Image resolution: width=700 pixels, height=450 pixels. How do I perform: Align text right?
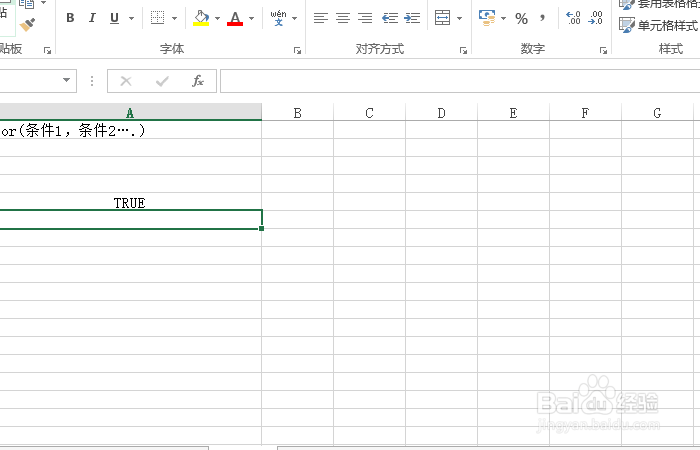[x=365, y=18]
